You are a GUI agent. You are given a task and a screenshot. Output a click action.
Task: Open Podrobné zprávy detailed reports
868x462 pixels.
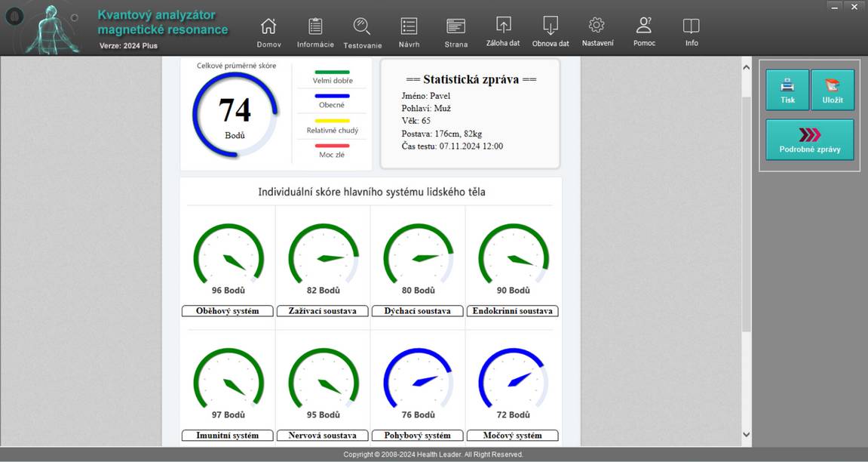810,140
